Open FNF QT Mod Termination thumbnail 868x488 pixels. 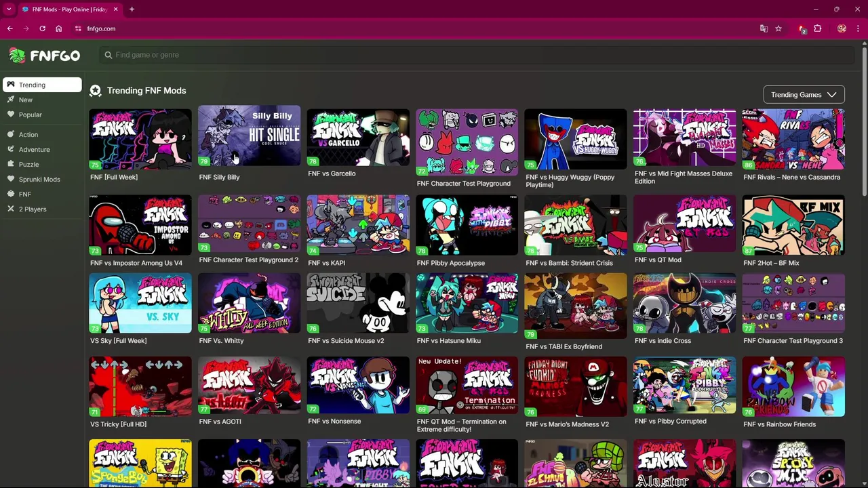point(467,385)
